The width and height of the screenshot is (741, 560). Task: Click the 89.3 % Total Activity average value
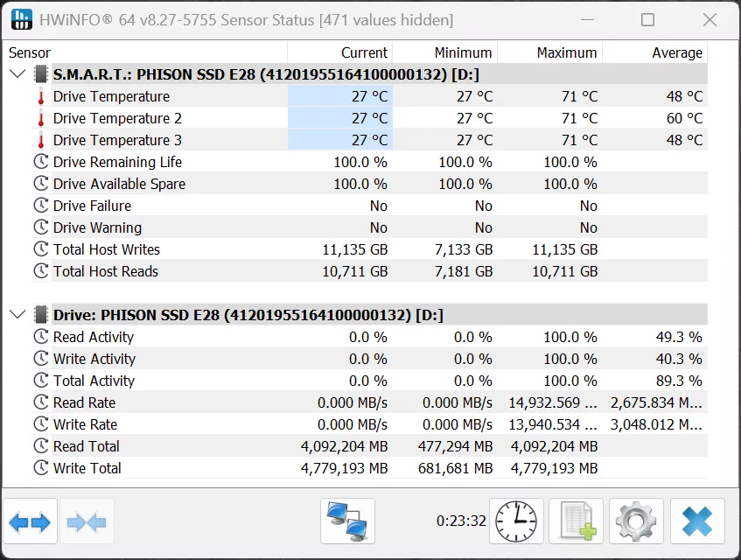(679, 380)
